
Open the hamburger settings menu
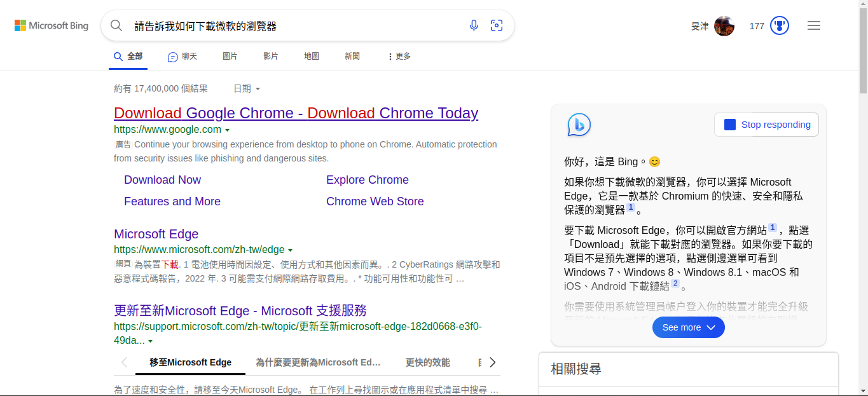click(814, 25)
